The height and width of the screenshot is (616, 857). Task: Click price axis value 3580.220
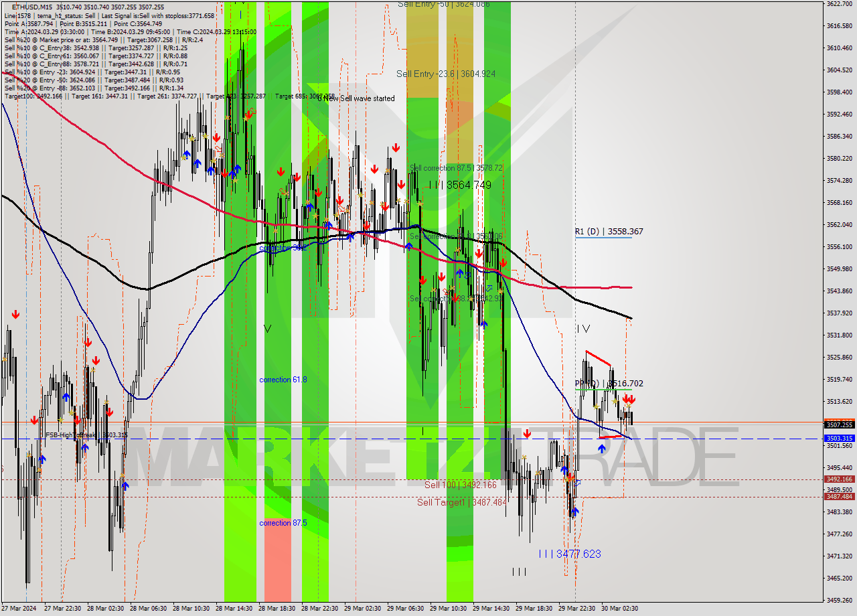839,159
